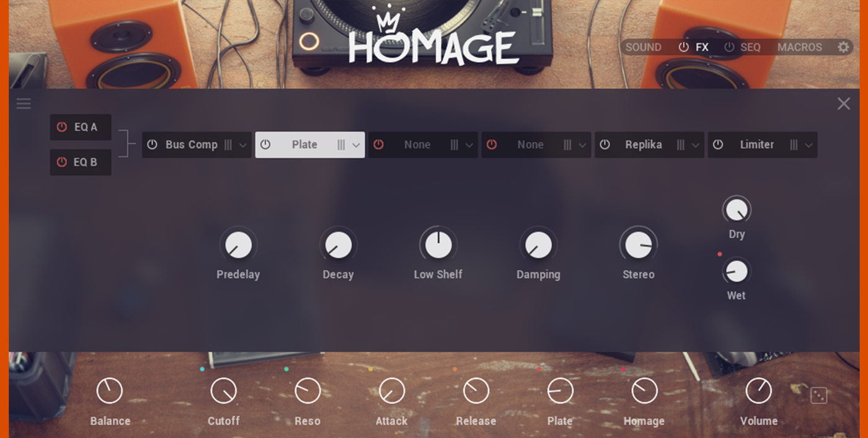Viewport: 868px width, 438px height.
Task: Select the EQ B module
Action: (x=81, y=162)
